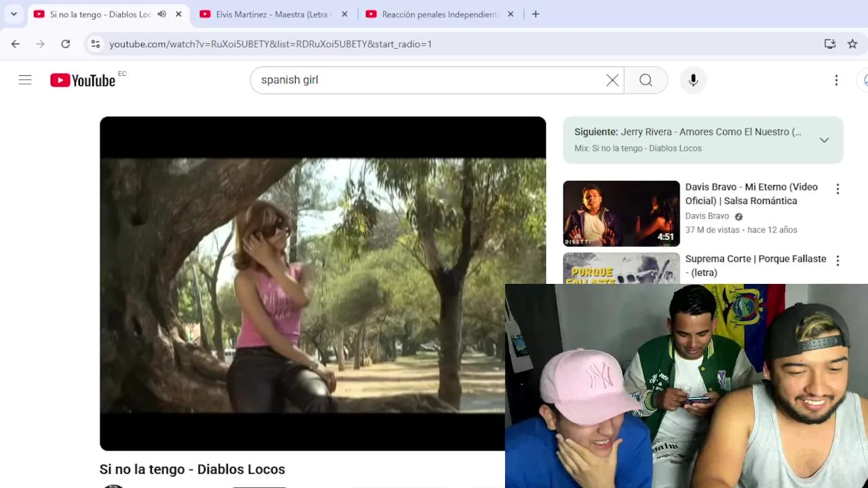Run search with the magnifier button
868x488 pixels.
646,80
